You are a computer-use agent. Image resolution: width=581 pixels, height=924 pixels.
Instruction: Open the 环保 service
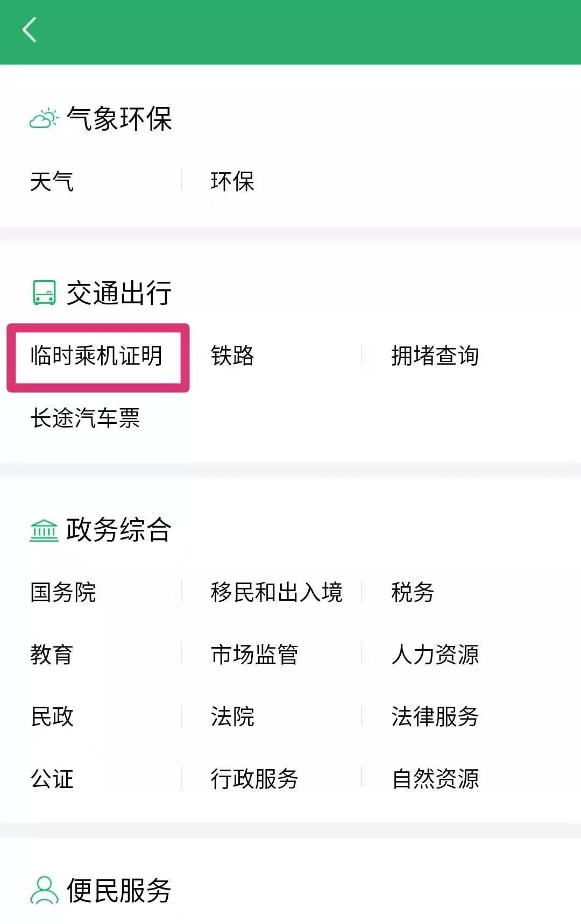(232, 181)
